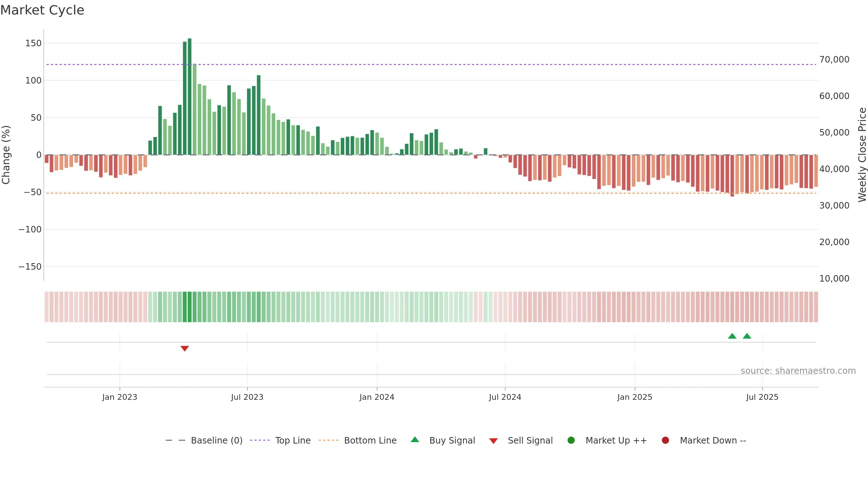Click the 10,000 price tick label
The height and width of the screenshot is (488, 868).
click(834, 279)
